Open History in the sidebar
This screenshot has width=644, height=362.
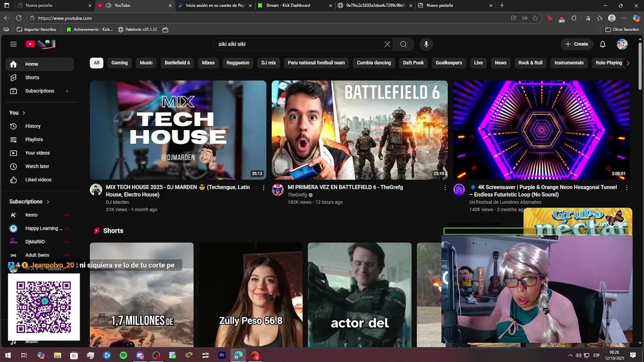(40, 126)
